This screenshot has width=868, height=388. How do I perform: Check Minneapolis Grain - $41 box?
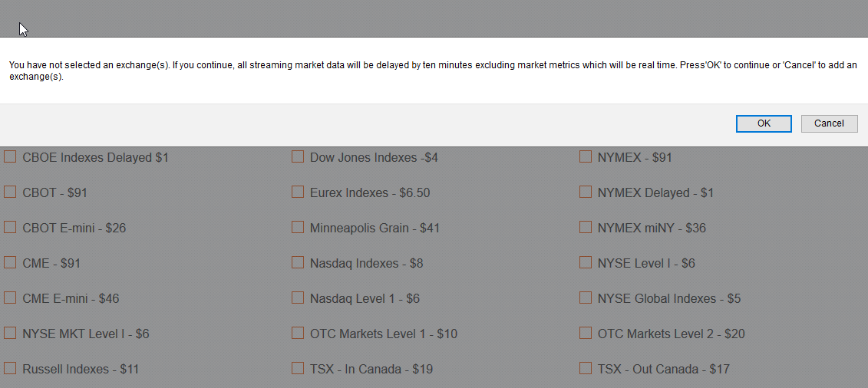(x=298, y=228)
